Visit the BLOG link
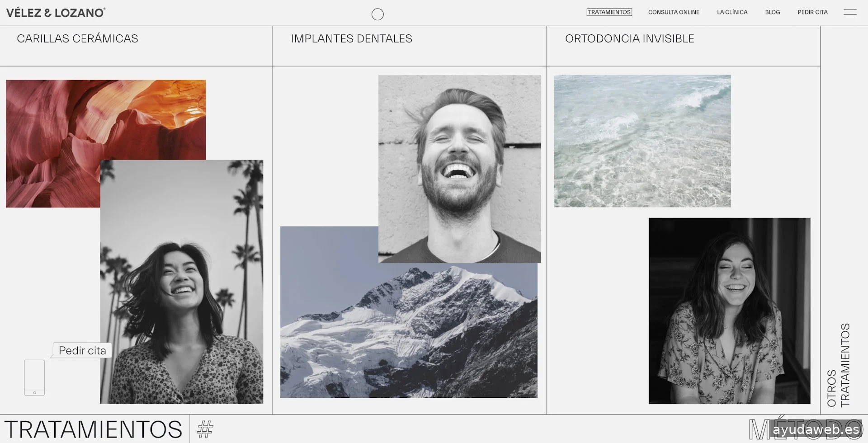 773,12
